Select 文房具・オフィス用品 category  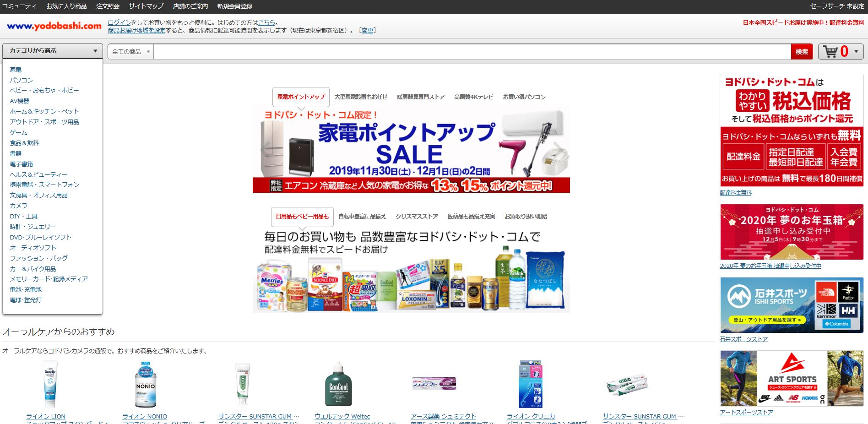(38, 195)
